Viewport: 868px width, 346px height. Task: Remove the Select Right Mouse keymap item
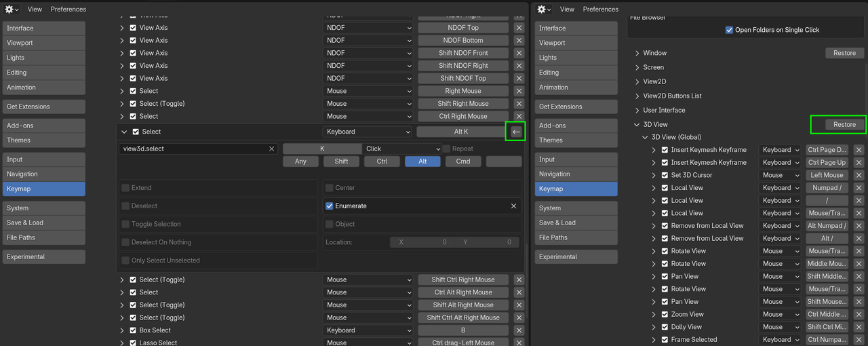click(x=519, y=91)
